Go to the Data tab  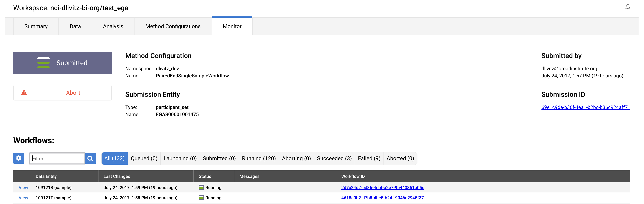tap(75, 26)
